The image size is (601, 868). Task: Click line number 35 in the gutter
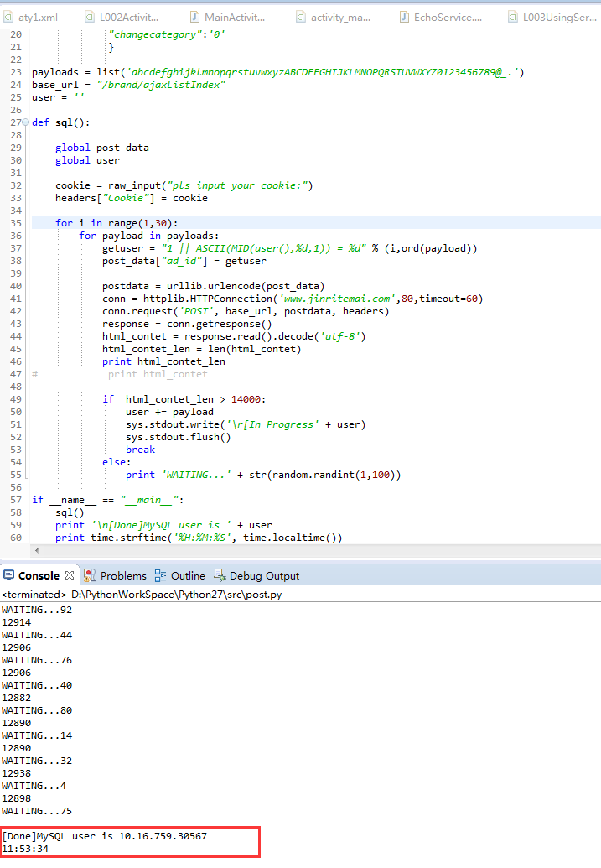tap(15, 223)
